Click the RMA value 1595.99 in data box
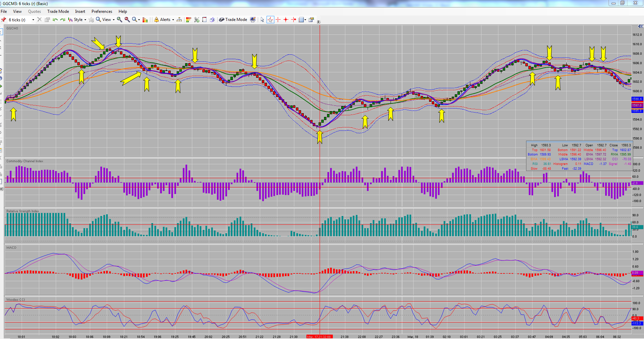644x339 pixels. point(625,154)
